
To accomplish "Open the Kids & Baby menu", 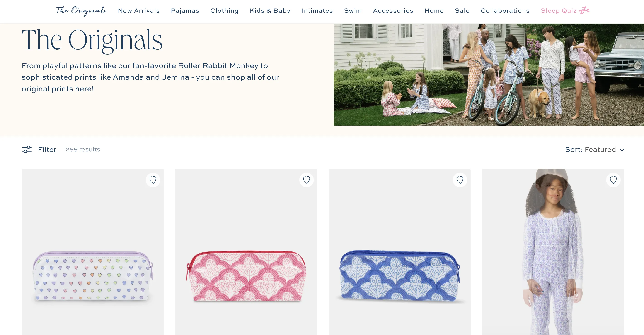I will pos(270,11).
